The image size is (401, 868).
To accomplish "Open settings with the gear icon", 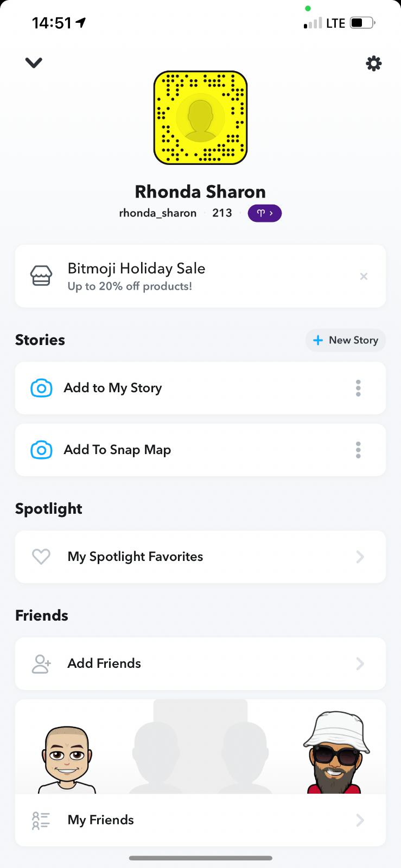I will point(373,64).
